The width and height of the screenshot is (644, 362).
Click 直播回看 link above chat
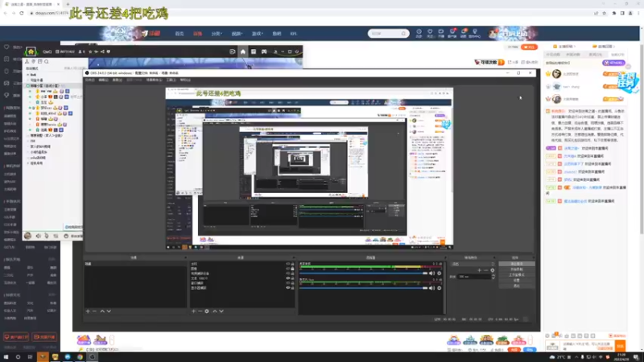(x=605, y=47)
